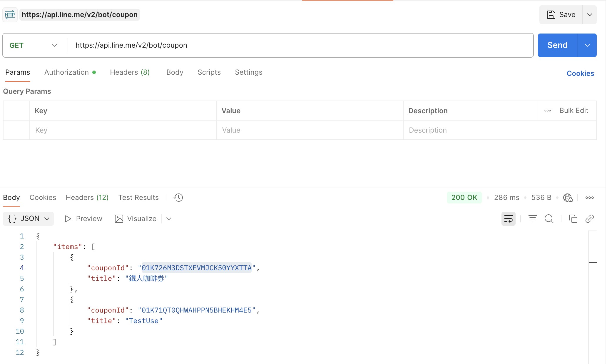The width and height of the screenshot is (612, 364).
Task: Click the blue Send button
Action: [x=557, y=45]
